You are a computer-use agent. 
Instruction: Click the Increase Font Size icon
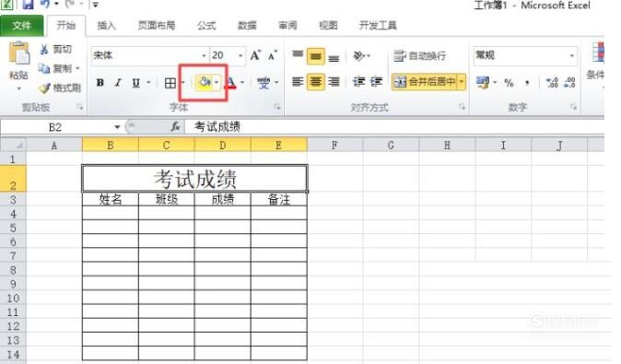[255, 55]
